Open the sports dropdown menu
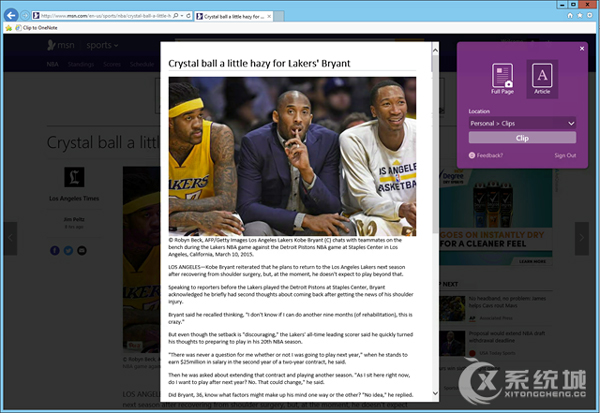The height and width of the screenshot is (413, 600). (102, 45)
